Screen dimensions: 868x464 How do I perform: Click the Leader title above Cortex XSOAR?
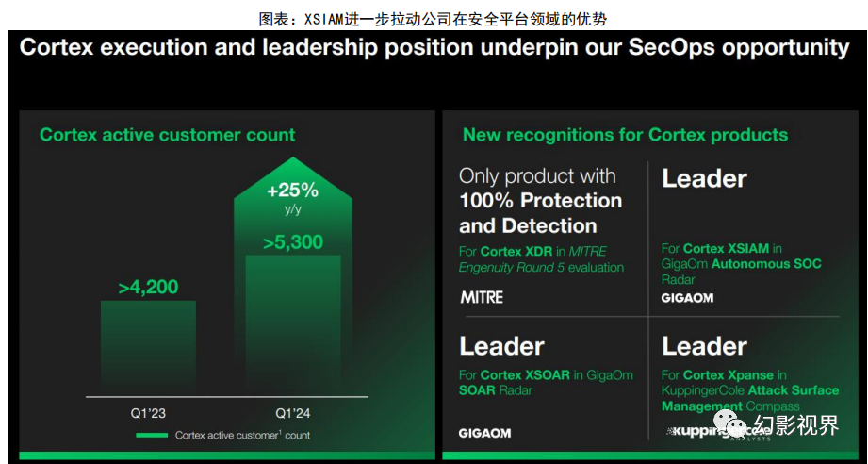(x=501, y=346)
